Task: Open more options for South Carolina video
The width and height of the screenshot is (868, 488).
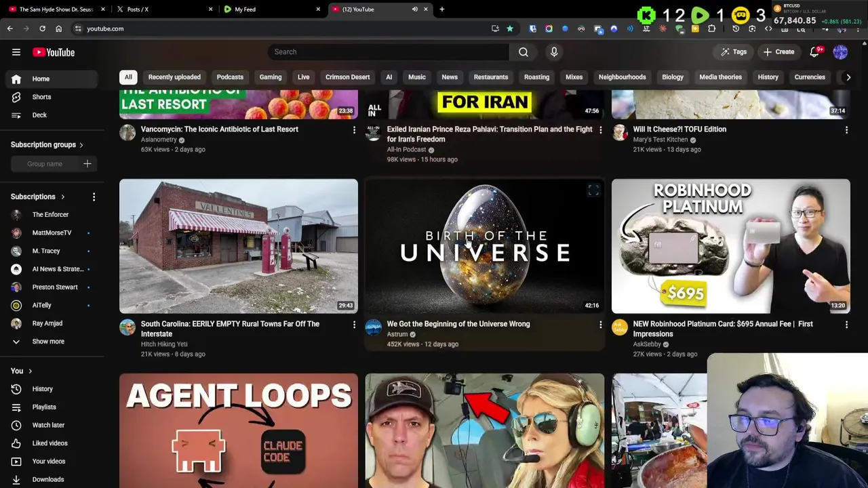Action: [354, 325]
